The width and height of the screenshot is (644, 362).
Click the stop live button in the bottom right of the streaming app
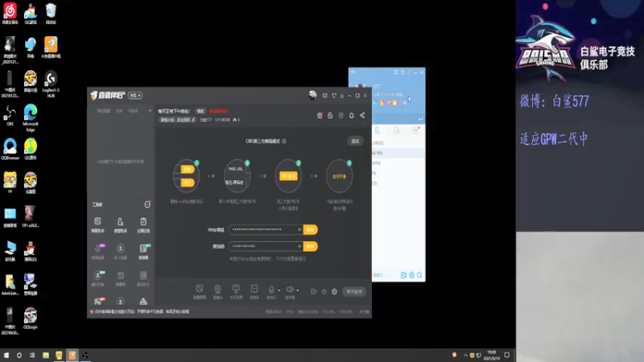[x=354, y=292]
